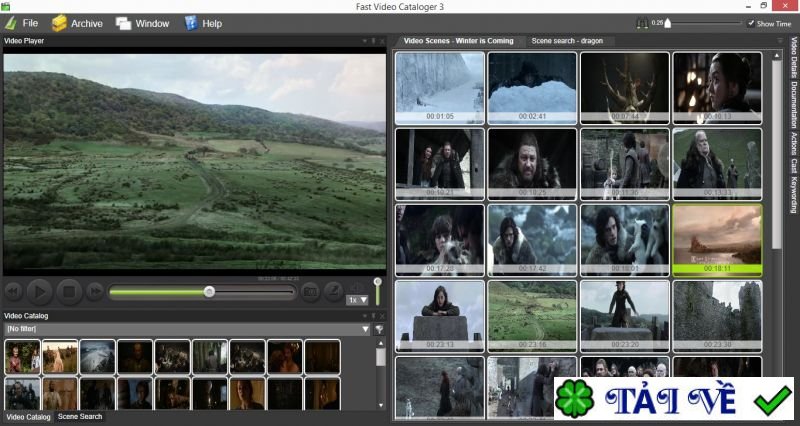Click the rewind button in player controls
The height and width of the screenshot is (426, 800).
pyautogui.click(x=14, y=292)
